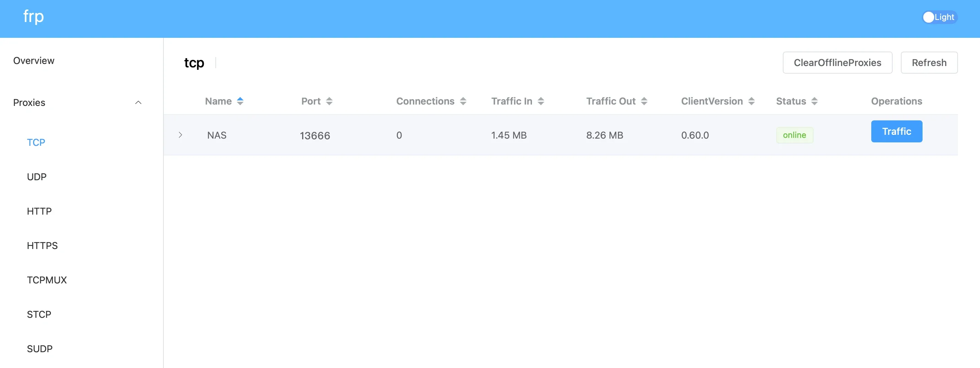Open the Overview page

click(34, 61)
